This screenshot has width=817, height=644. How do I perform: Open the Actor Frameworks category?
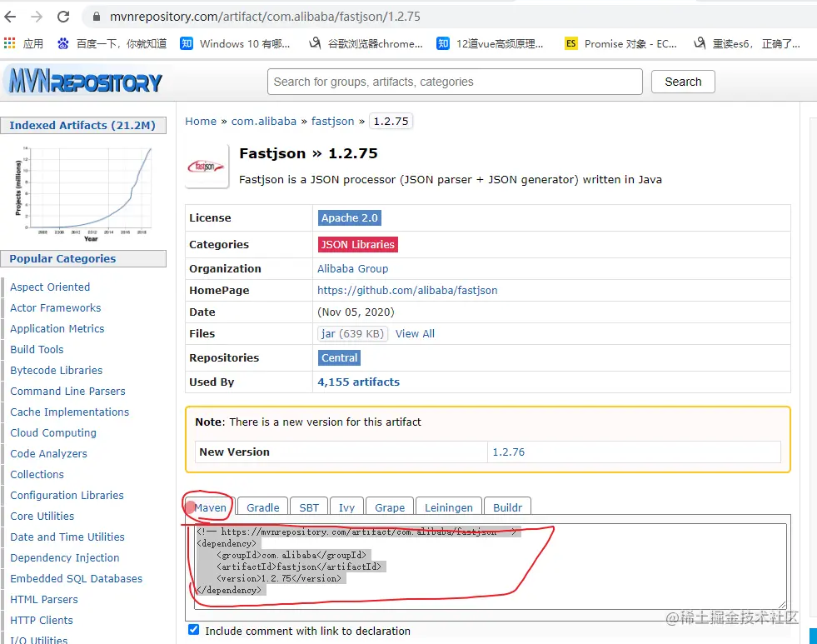(x=55, y=308)
